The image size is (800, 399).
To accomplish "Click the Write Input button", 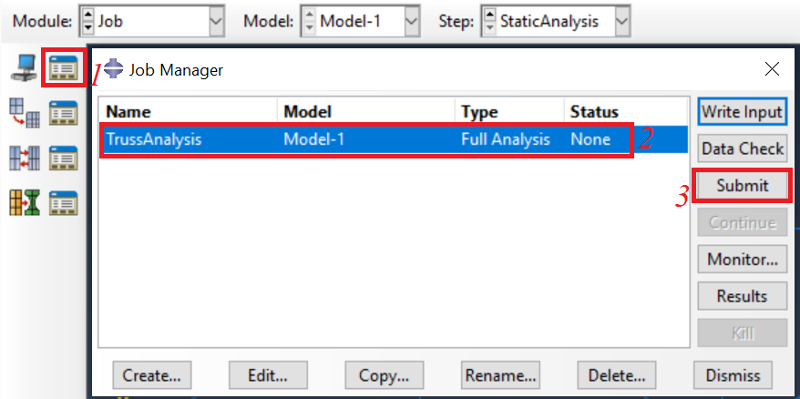I will click(x=742, y=112).
